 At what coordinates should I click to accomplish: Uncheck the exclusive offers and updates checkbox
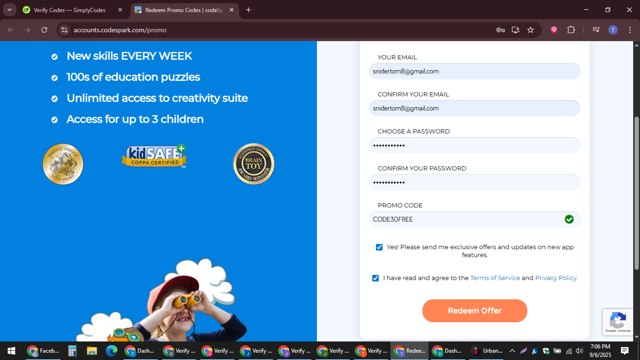pyautogui.click(x=379, y=247)
